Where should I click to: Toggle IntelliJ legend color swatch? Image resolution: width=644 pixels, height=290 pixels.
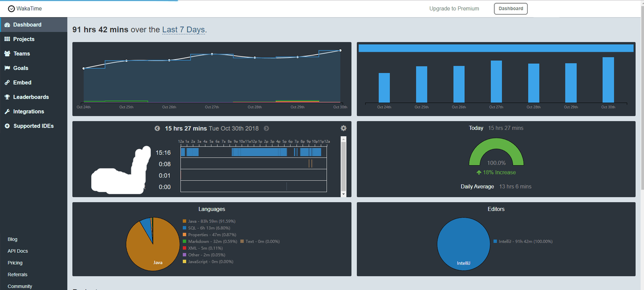click(494, 242)
